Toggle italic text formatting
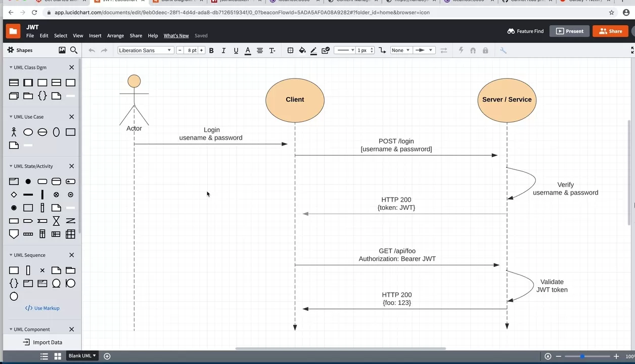The width and height of the screenshot is (635, 364). [223, 50]
